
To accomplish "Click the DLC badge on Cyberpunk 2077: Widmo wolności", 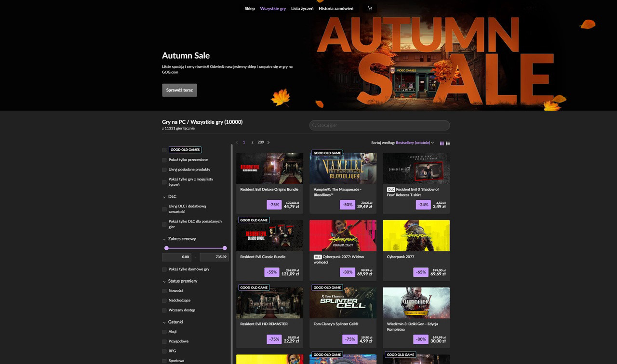I will (x=317, y=257).
